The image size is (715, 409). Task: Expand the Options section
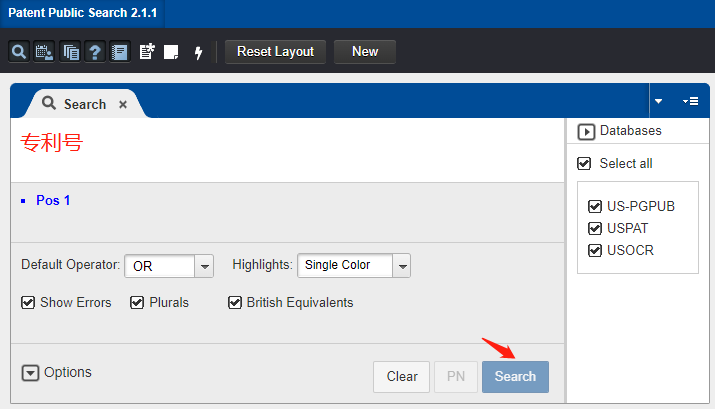coord(30,373)
